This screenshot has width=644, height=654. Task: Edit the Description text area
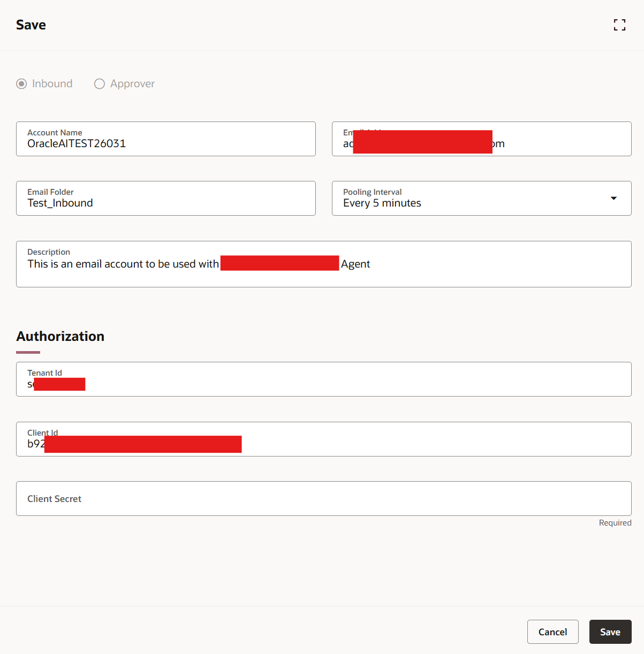tap(324, 264)
